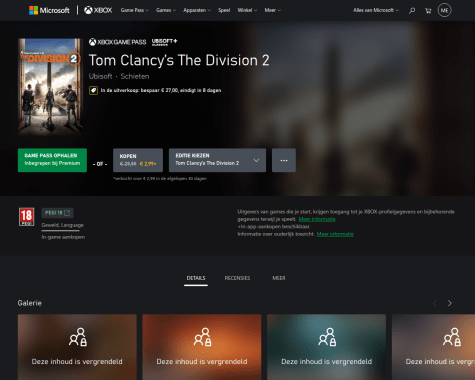Open PEGI 18 external link

click(58, 213)
